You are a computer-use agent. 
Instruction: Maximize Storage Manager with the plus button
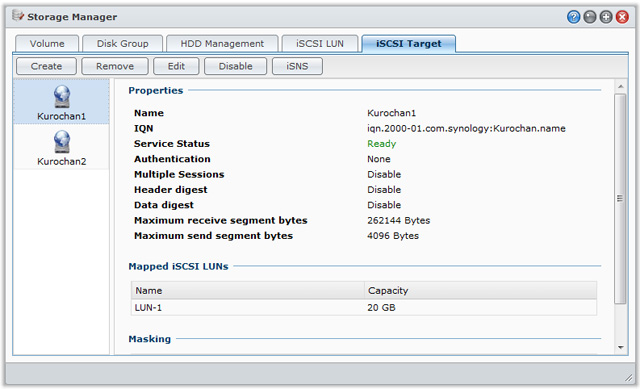606,17
